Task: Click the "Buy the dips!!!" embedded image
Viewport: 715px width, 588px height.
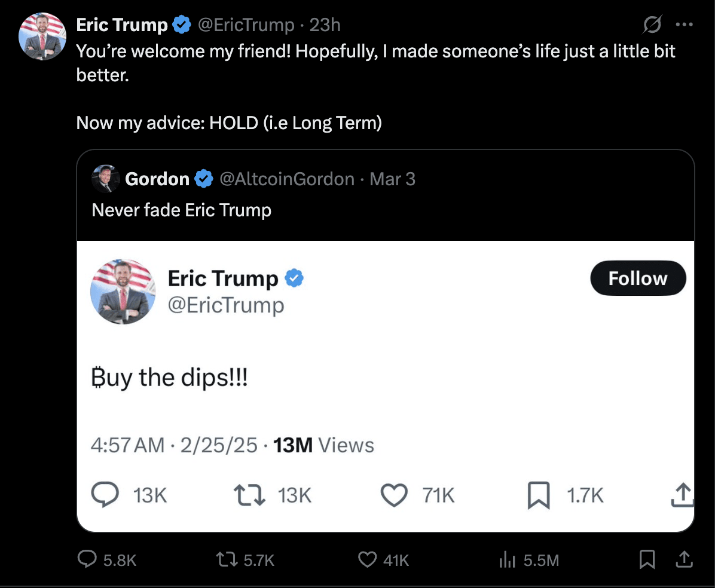Action: click(x=386, y=386)
